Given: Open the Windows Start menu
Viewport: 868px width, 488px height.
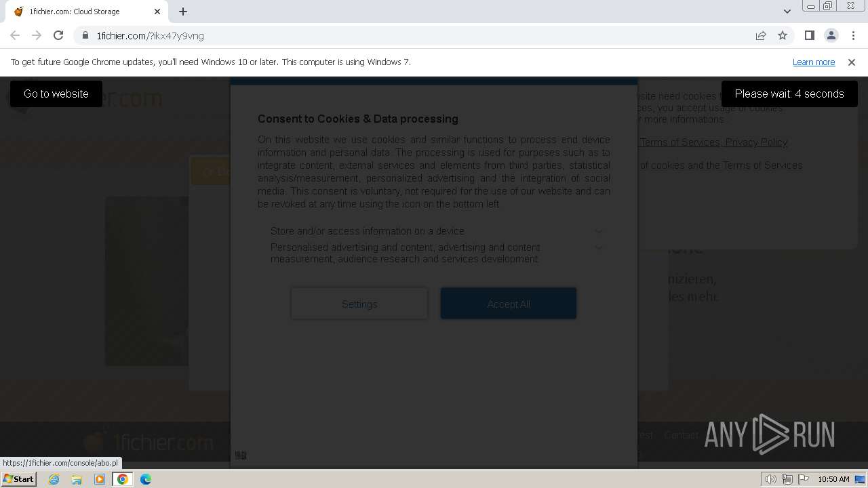Looking at the screenshot, I should [19, 479].
